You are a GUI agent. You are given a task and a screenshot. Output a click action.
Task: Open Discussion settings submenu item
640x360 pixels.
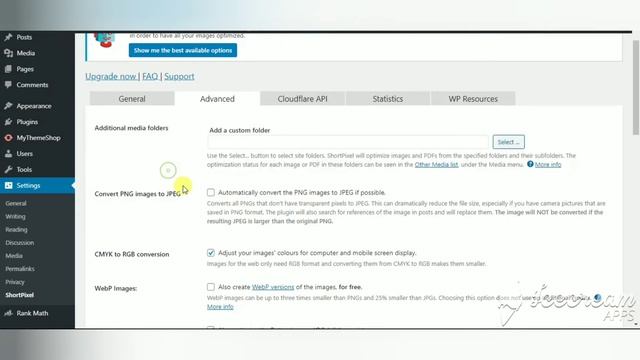pyautogui.click(x=20, y=242)
